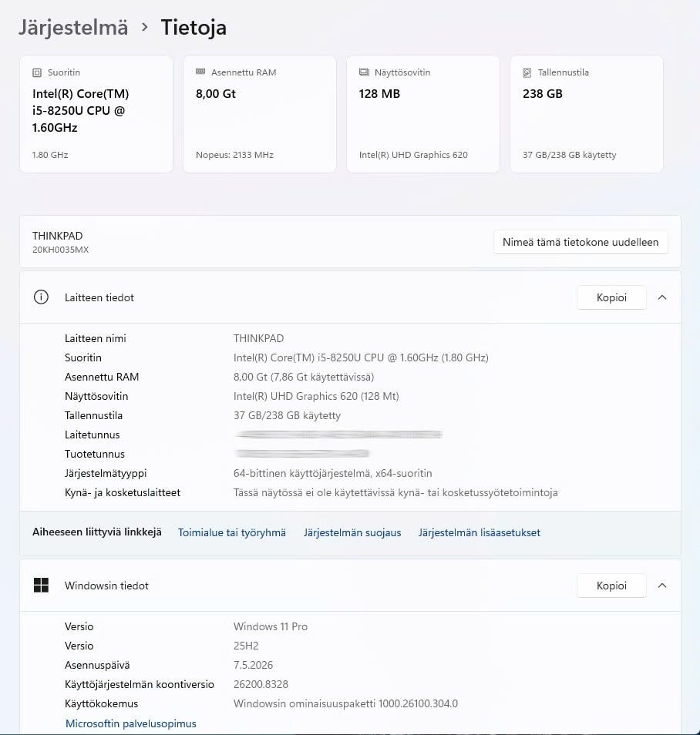Click Windows 11 Pro version value
700x735 pixels.
point(271,626)
